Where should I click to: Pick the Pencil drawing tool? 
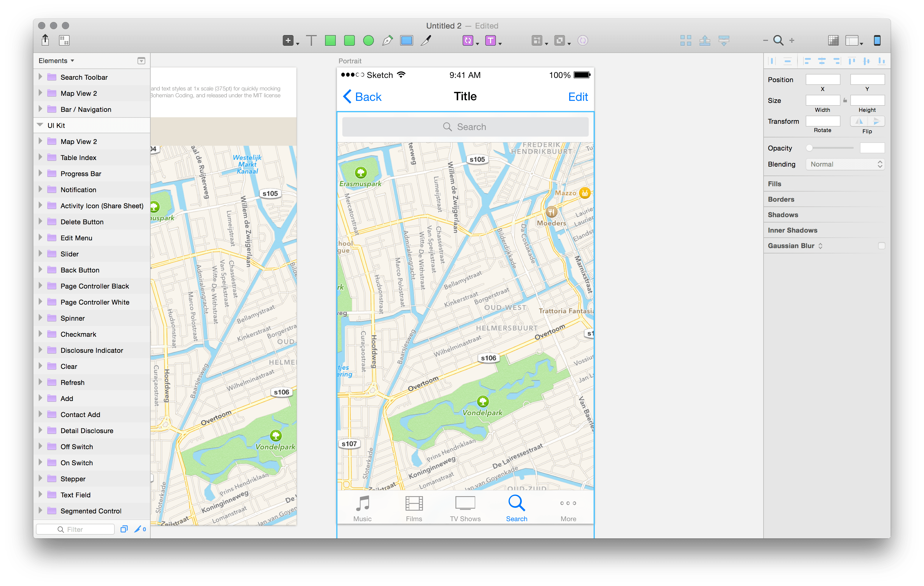pos(426,41)
